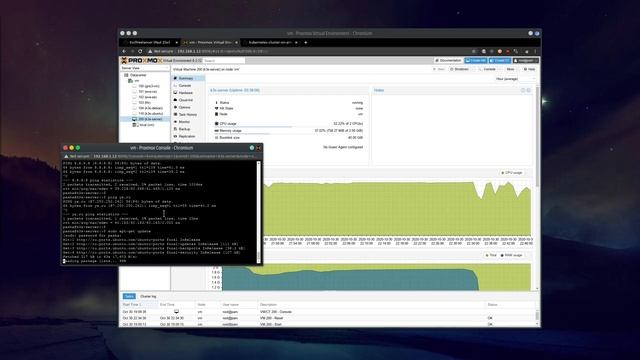Switch to the Kubernetes cluster browser tab
The height and width of the screenshot is (360, 640).
coord(270,42)
